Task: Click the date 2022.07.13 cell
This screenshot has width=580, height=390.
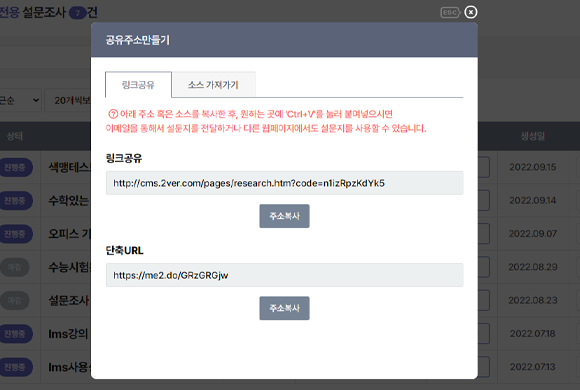Action: 533,367
